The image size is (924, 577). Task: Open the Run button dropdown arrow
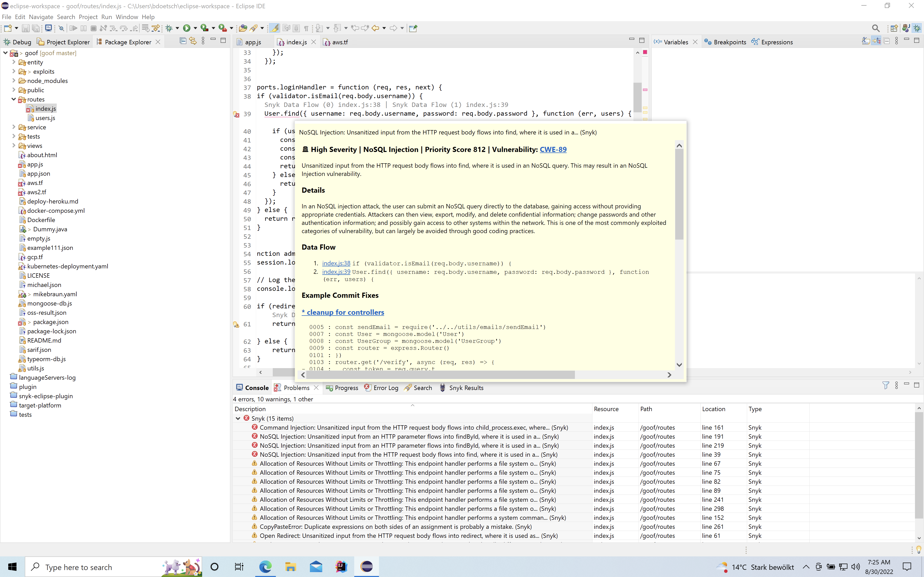(x=195, y=28)
